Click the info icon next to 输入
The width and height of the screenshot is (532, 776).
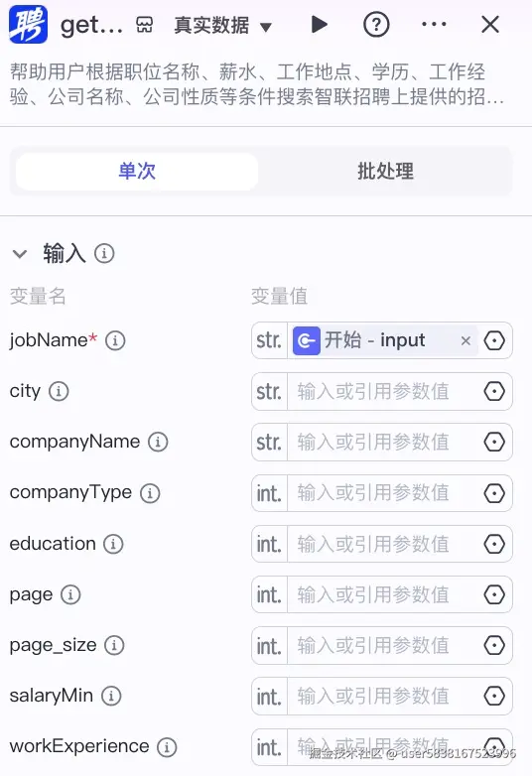click(104, 253)
